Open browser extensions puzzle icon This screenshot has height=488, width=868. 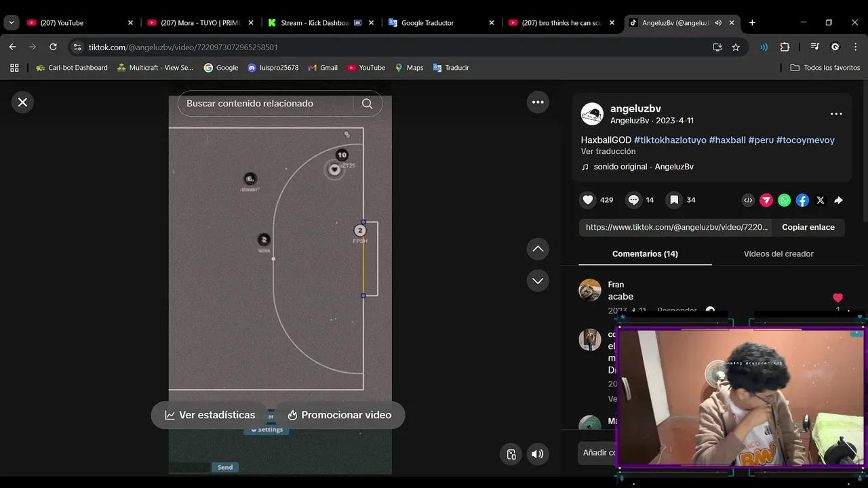tap(785, 47)
